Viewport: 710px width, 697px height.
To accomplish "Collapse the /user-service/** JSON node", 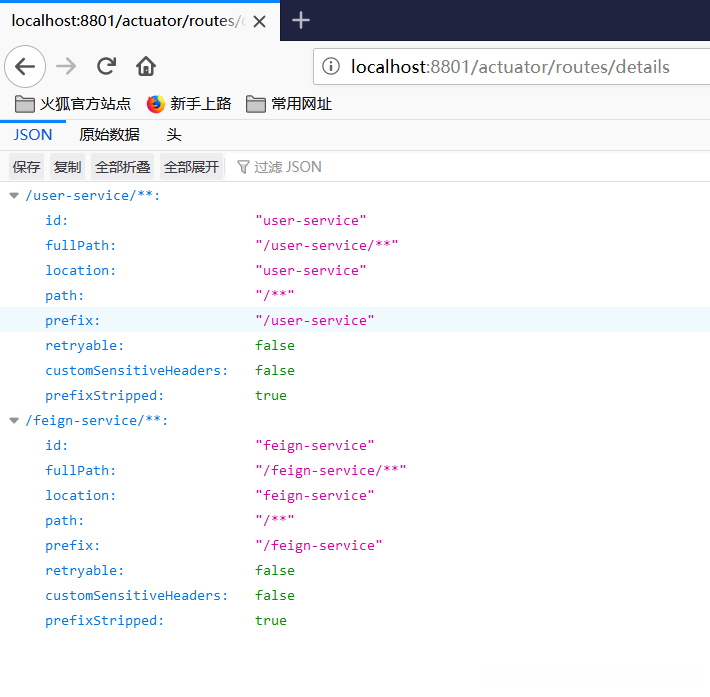I will pyautogui.click(x=14, y=195).
